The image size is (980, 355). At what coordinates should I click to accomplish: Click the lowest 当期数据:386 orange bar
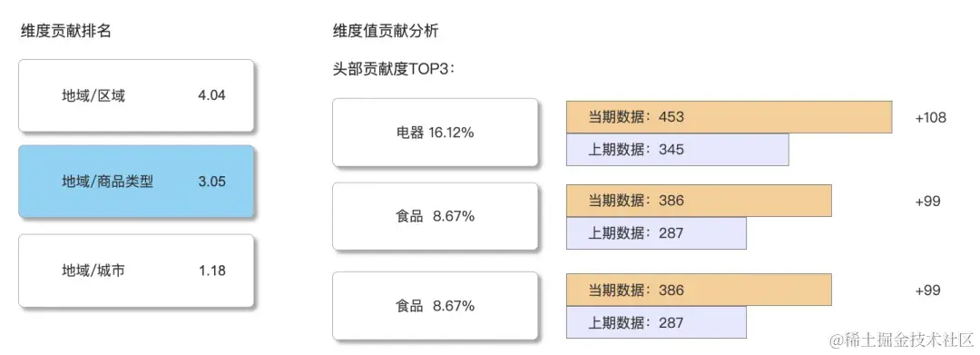click(x=699, y=290)
